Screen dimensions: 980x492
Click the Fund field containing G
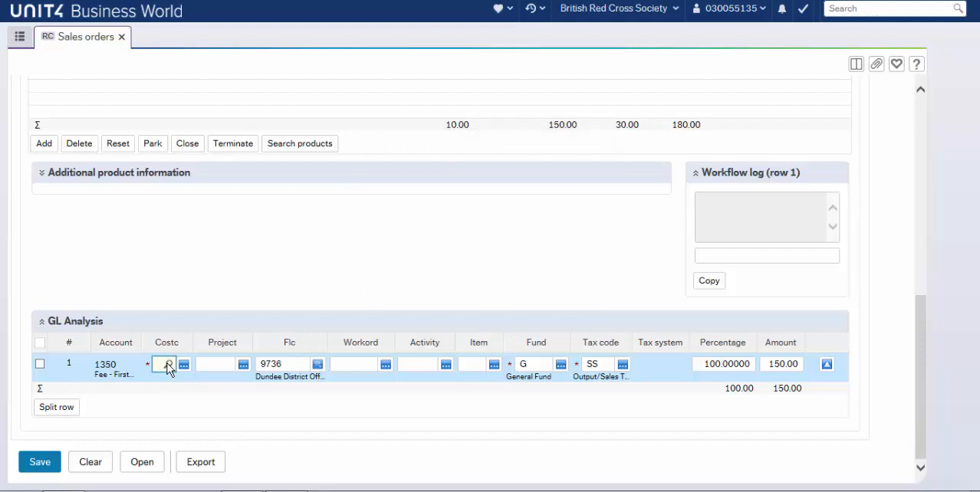pos(534,364)
